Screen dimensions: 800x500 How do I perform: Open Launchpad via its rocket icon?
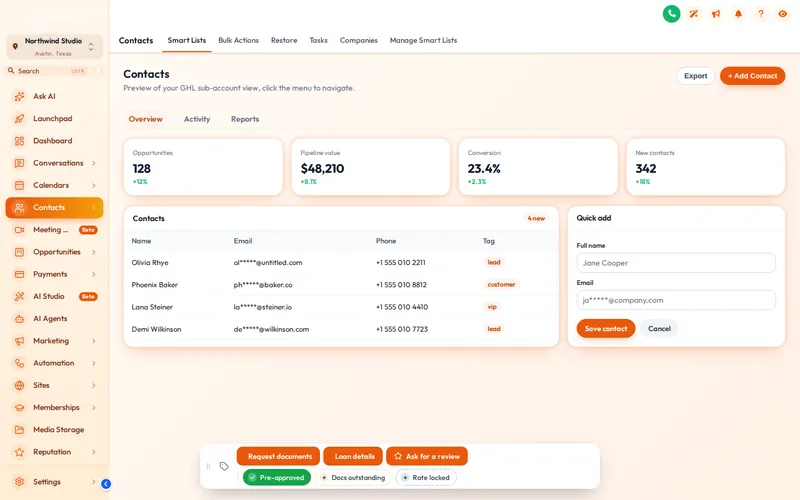click(19, 118)
